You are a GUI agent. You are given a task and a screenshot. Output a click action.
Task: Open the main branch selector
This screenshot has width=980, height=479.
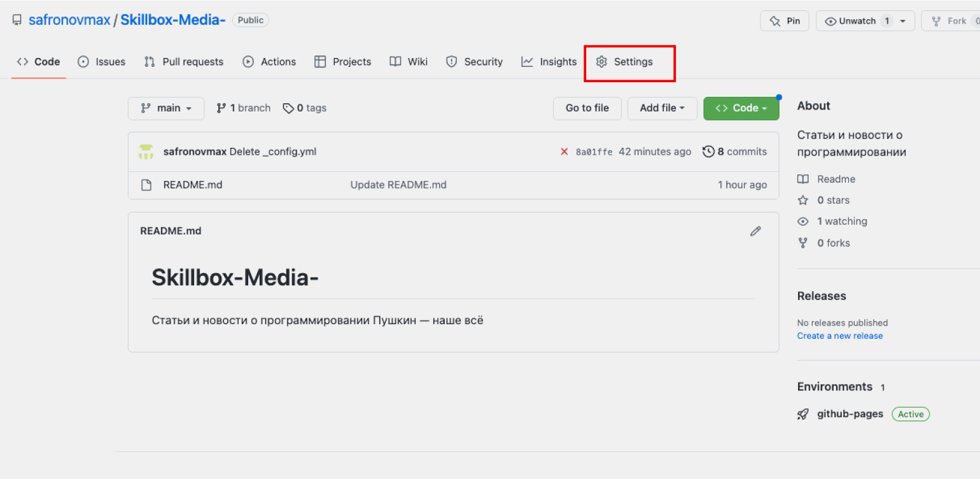point(166,108)
